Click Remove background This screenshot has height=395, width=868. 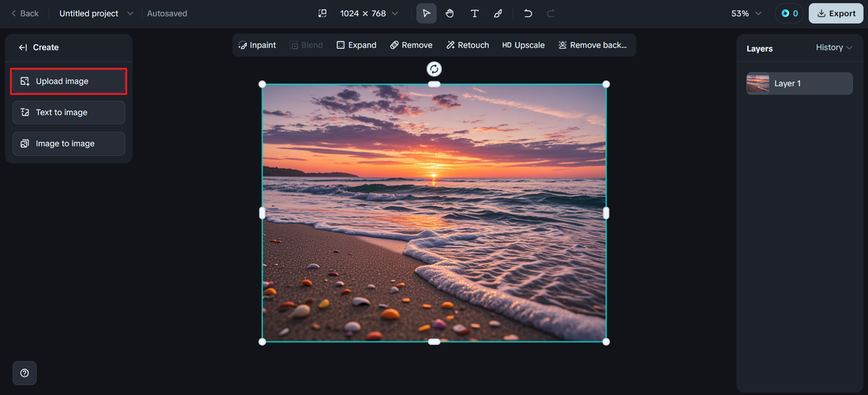(x=592, y=45)
